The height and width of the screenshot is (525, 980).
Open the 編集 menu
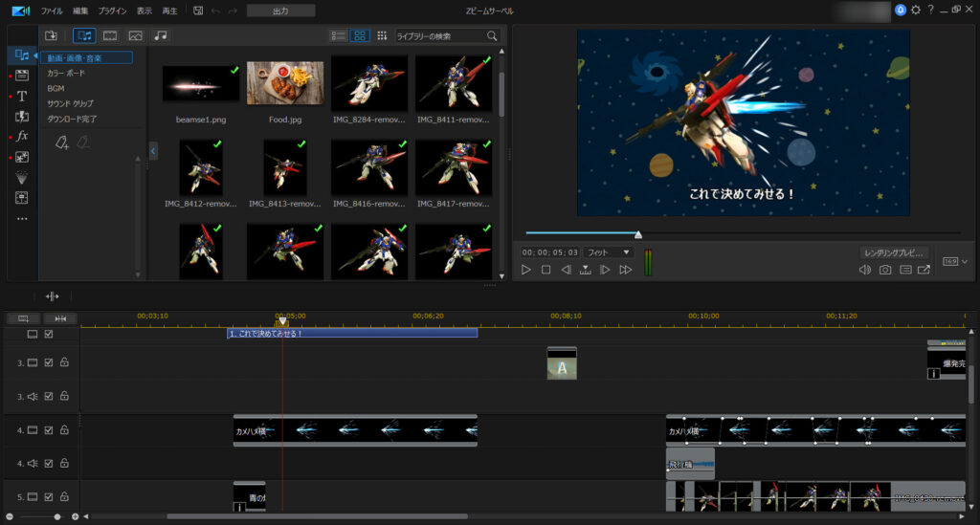[80, 11]
